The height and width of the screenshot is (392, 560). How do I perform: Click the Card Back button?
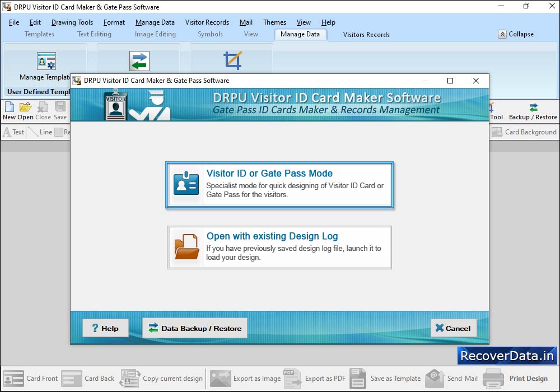(88, 379)
